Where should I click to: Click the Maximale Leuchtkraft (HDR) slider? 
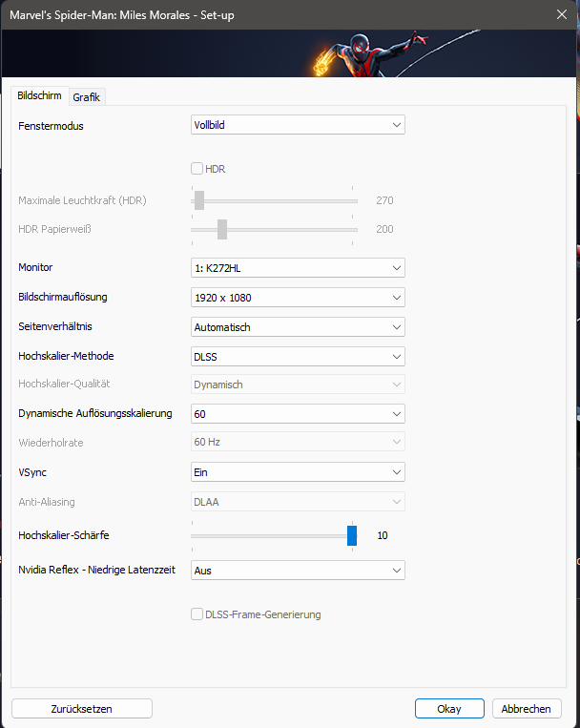click(274, 201)
